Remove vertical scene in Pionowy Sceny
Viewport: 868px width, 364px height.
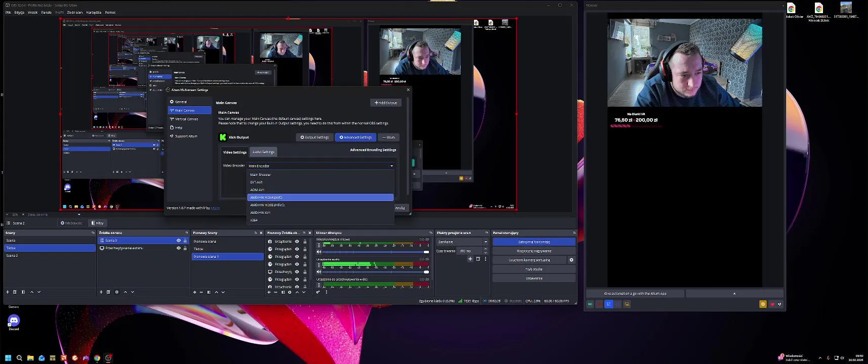pyautogui.click(x=201, y=292)
